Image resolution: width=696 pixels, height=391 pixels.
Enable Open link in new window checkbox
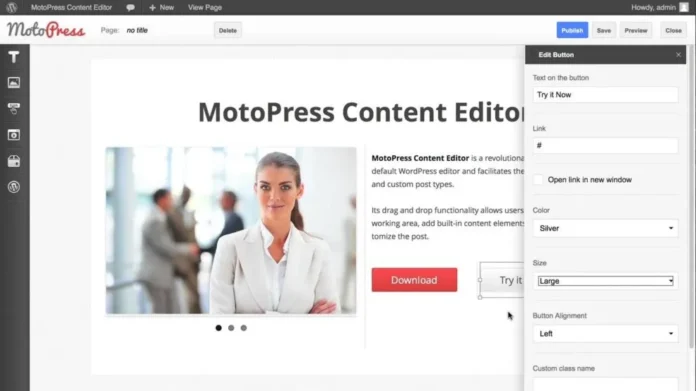[538, 180]
